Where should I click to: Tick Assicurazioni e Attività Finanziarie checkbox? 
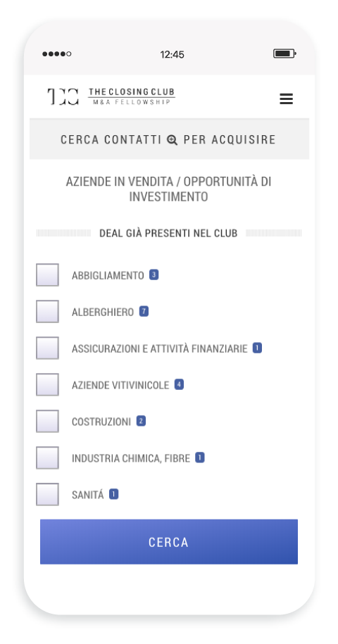point(47,348)
